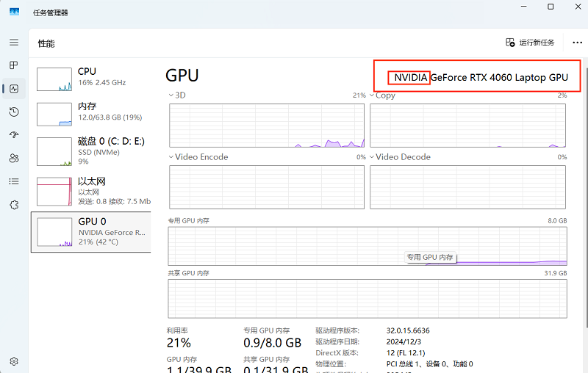
Task: Click the Video Decode usage graph
Action: 467,187
